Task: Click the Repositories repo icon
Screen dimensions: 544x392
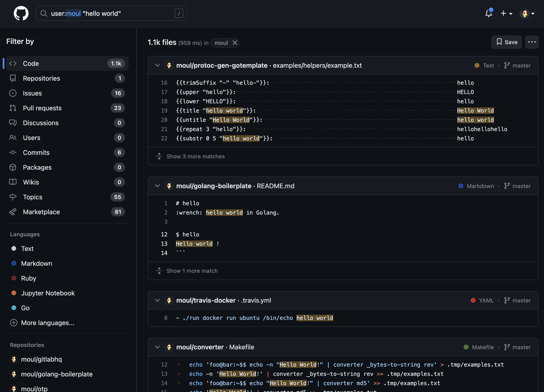Action: pyautogui.click(x=13, y=78)
